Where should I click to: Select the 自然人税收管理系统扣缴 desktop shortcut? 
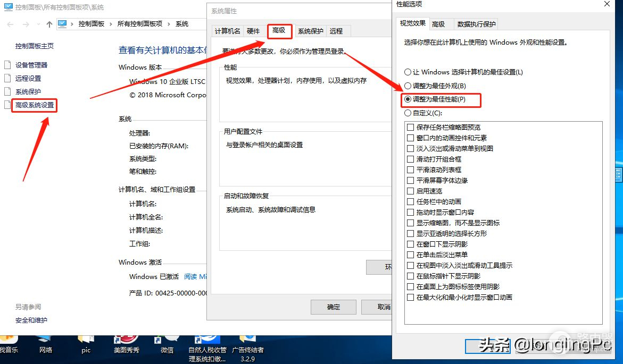tap(207, 349)
